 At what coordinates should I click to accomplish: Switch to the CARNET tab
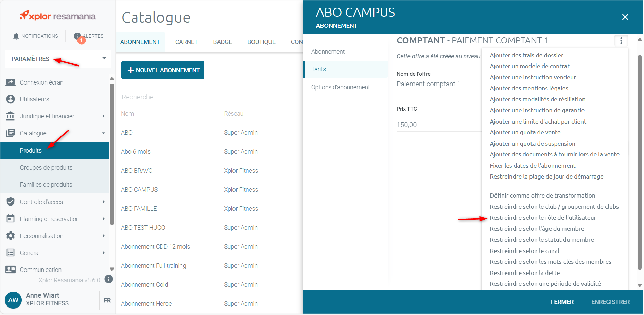187,42
